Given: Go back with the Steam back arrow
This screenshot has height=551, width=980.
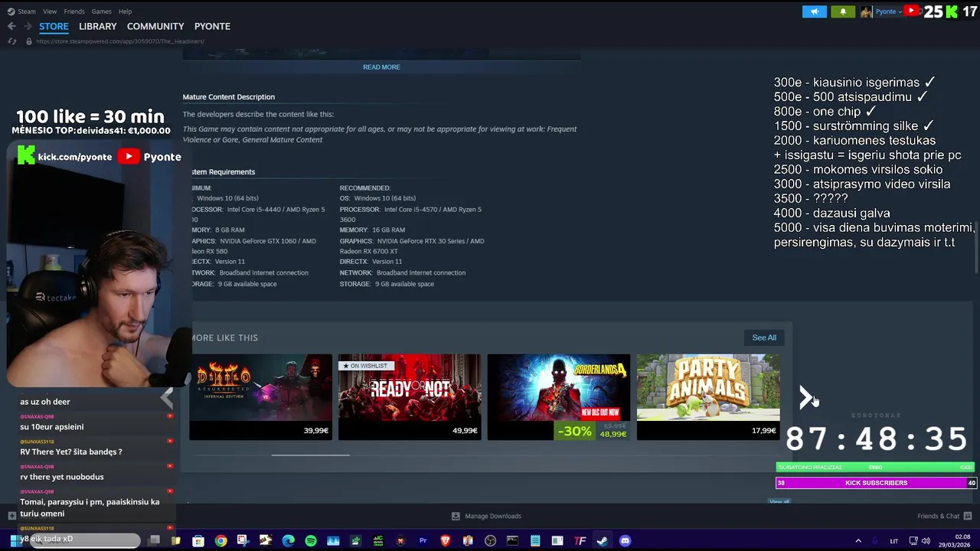Looking at the screenshot, I should [x=11, y=26].
